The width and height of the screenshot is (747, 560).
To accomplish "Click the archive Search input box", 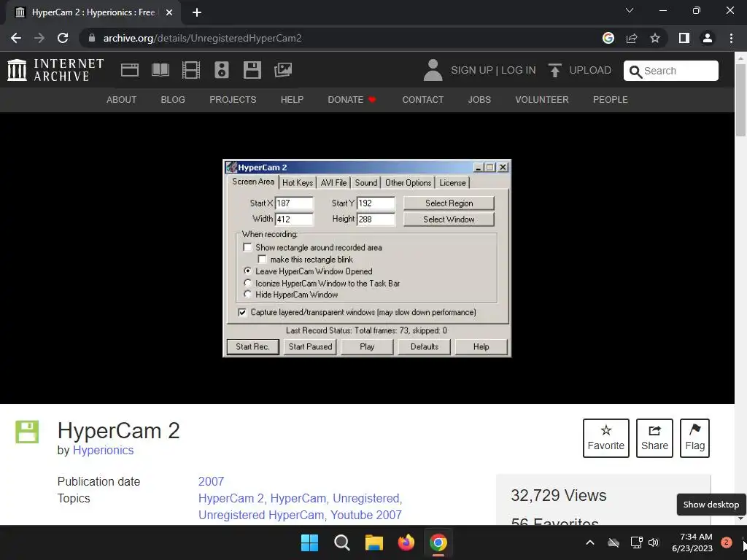I will click(x=671, y=71).
